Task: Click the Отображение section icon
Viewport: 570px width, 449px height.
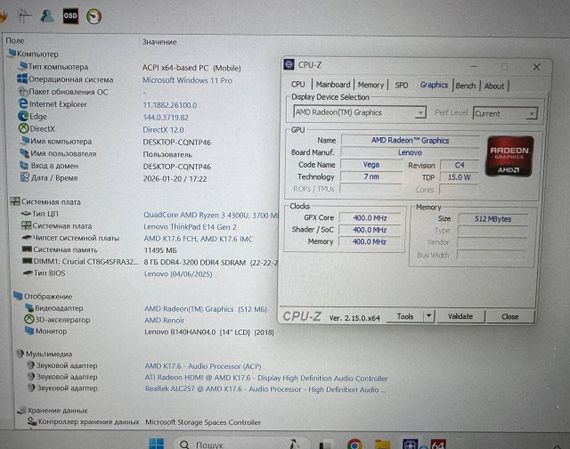Action: [18, 296]
